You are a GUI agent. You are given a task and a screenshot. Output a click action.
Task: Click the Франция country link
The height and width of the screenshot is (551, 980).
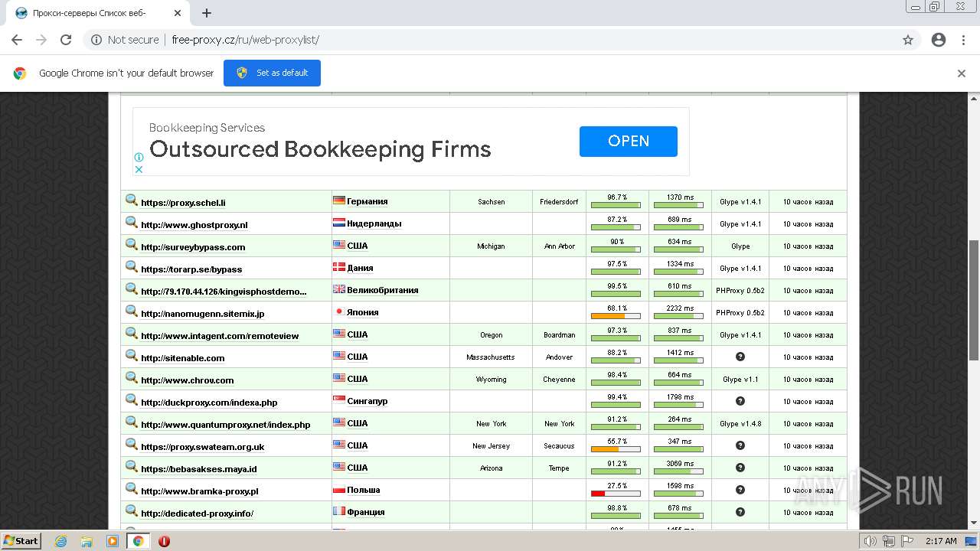(x=366, y=512)
